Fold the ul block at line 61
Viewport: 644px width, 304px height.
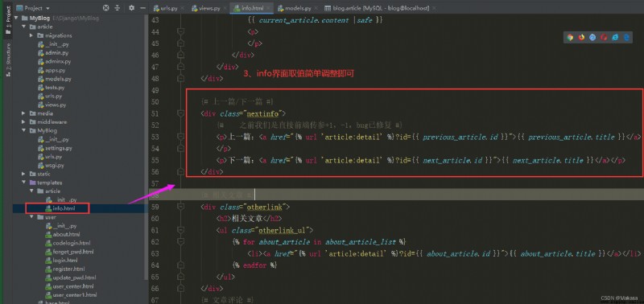pyautogui.click(x=180, y=230)
